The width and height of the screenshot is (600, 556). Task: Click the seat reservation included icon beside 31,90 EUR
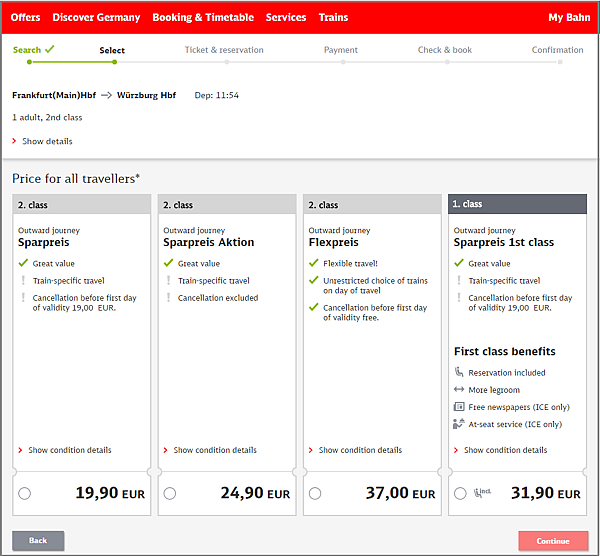click(484, 493)
